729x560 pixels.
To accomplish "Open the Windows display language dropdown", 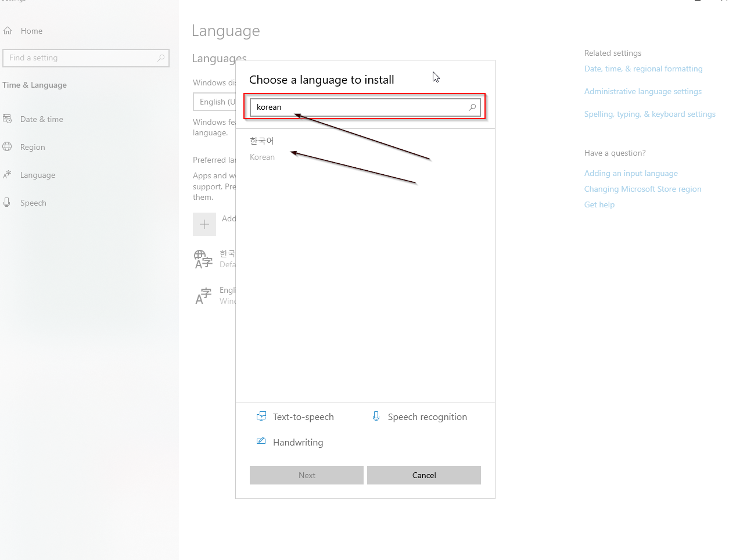I will [215, 101].
